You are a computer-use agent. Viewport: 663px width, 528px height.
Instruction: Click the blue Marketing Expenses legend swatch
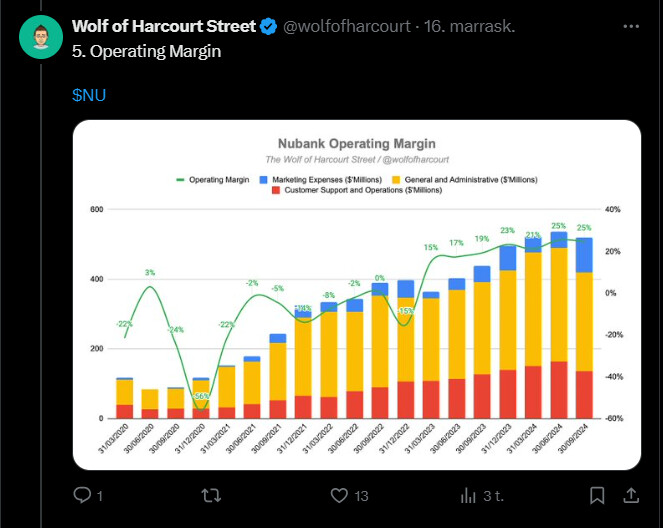pyautogui.click(x=264, y=179)
